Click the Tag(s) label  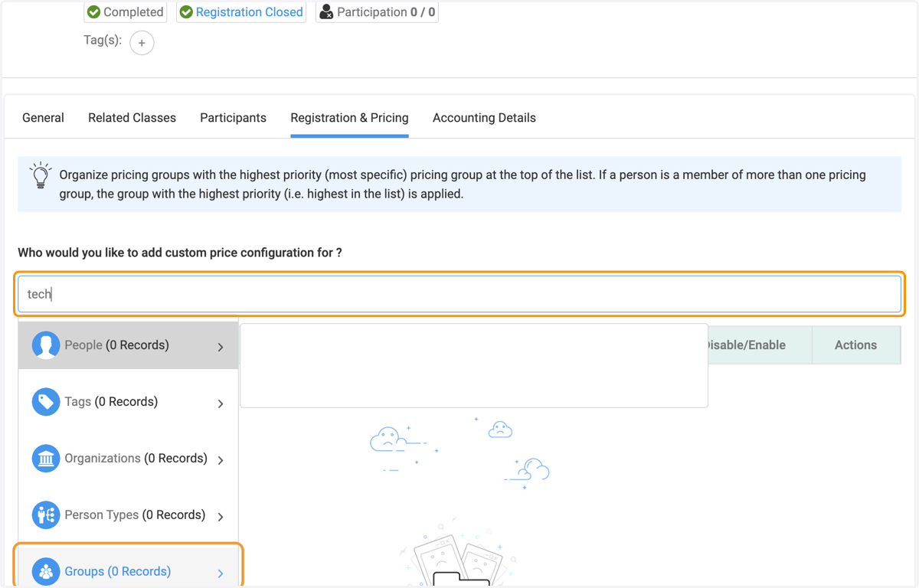click(103, 40)
